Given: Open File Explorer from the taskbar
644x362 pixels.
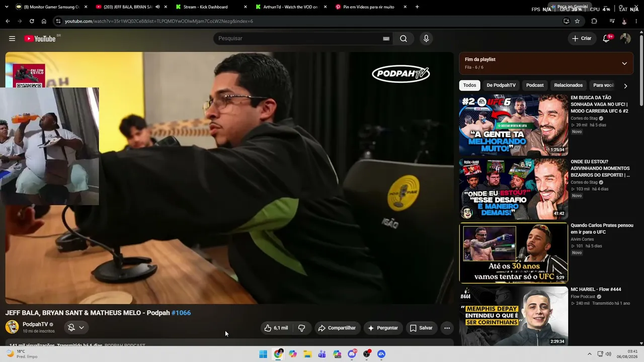Looking at the screenshot, I should pos(307,354).
